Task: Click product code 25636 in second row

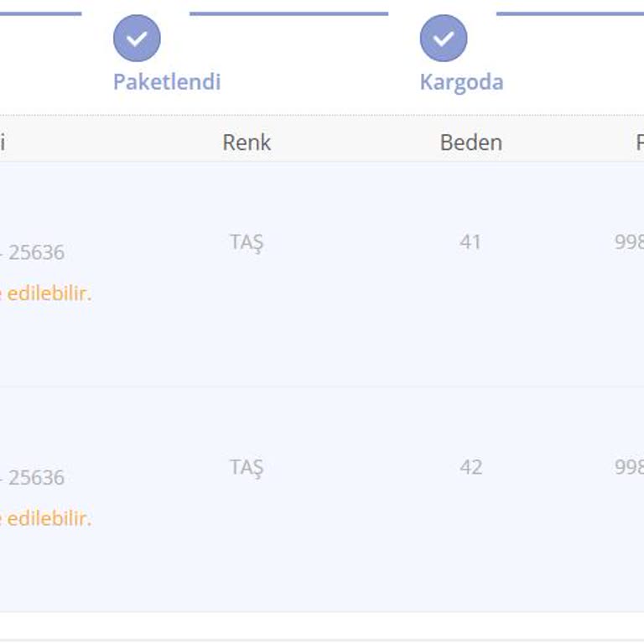Action: click(x=36, y=477)
